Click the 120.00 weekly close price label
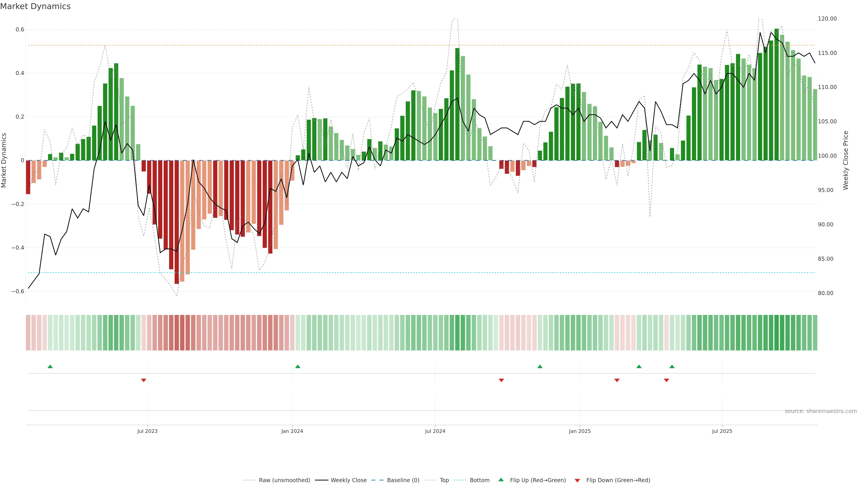Image resolution: width=868 pixels, height=488 pixels. point(827,19)
